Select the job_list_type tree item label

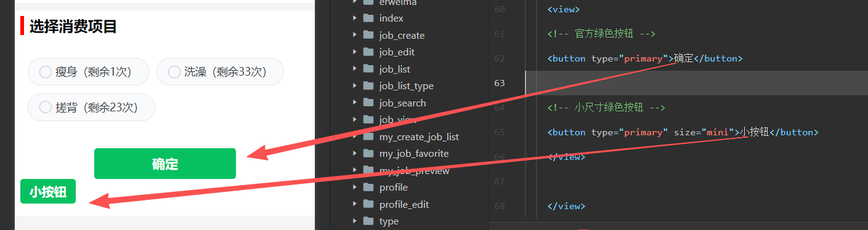[x=407, y=86]
